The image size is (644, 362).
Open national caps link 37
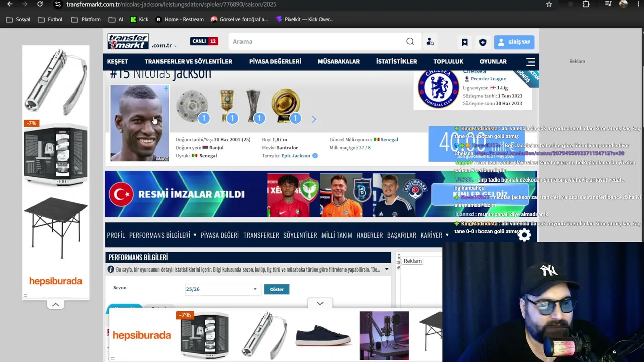[361, 148]
